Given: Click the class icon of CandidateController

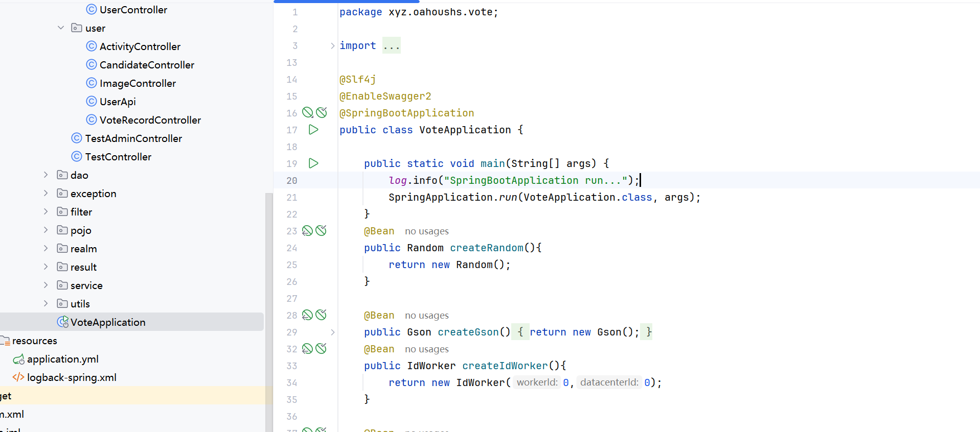Looking at the screenshot, I should [x=92, y=64].
